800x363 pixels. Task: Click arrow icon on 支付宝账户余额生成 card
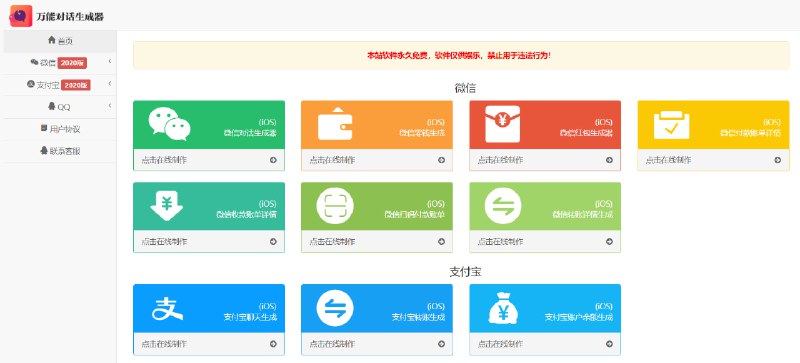(x=609, y=344)
